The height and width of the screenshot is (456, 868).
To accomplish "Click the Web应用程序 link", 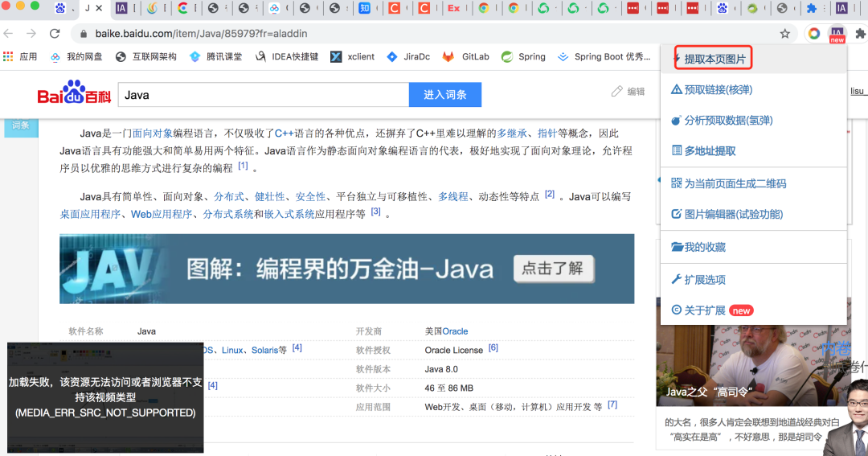I will (161, 215).
